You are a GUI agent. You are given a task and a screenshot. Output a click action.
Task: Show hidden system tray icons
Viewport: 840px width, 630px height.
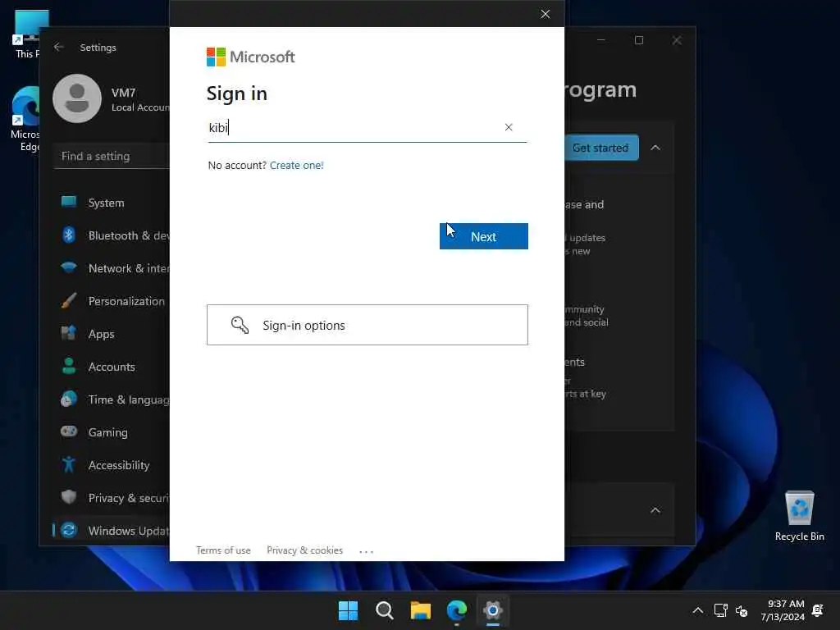(697, 610)
